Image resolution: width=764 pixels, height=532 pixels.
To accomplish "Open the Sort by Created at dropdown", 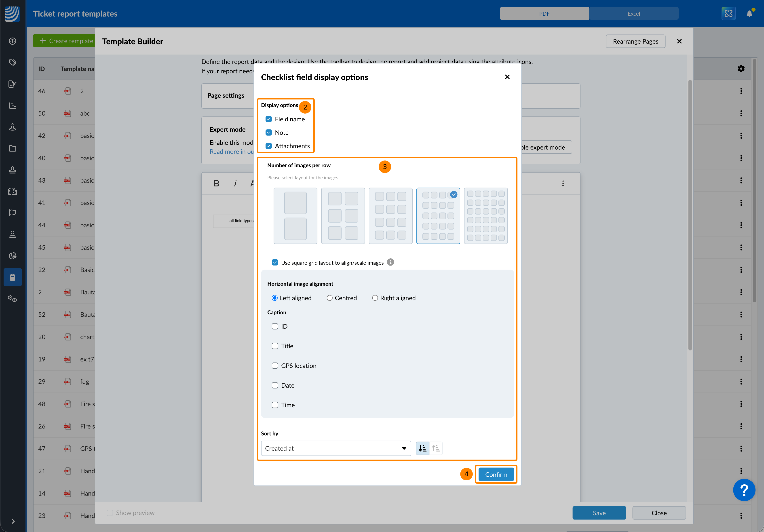I will tap(336, 448).
